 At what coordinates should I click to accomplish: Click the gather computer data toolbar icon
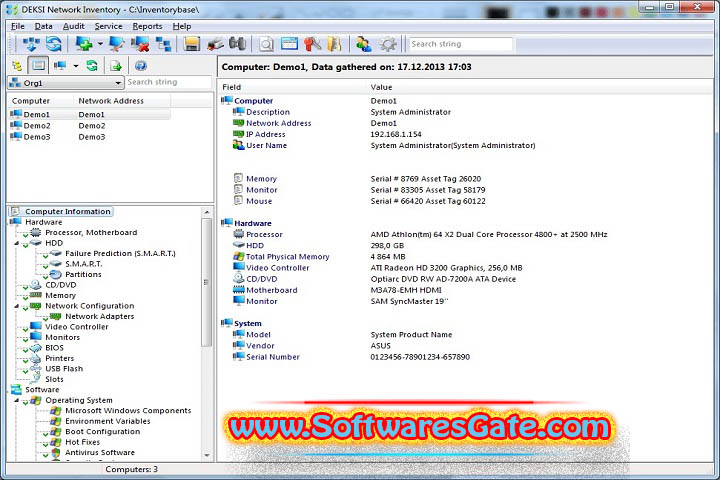click(x=31, y=44)
